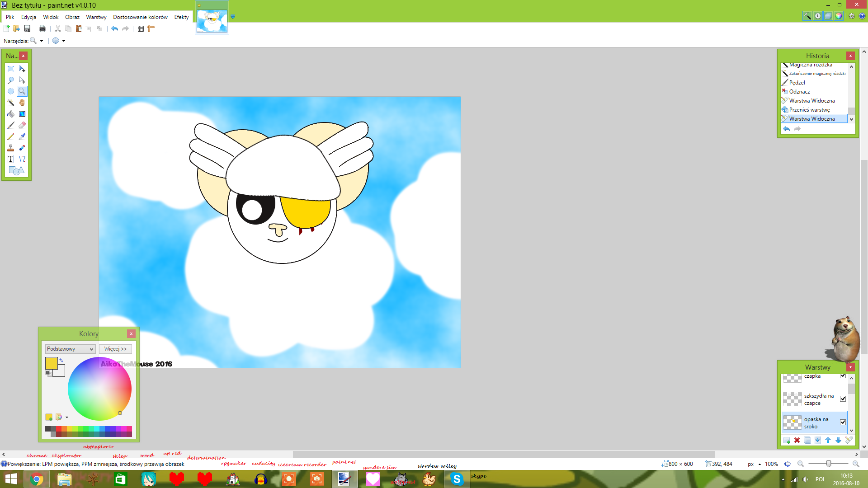The width and height of the screenshot is (868, 488).
Task: Select the Magic Wand tool
Action: point(11,103)
